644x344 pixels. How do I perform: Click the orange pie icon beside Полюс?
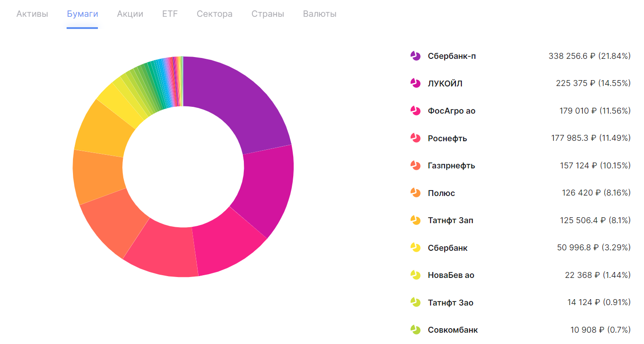[416, 193]
